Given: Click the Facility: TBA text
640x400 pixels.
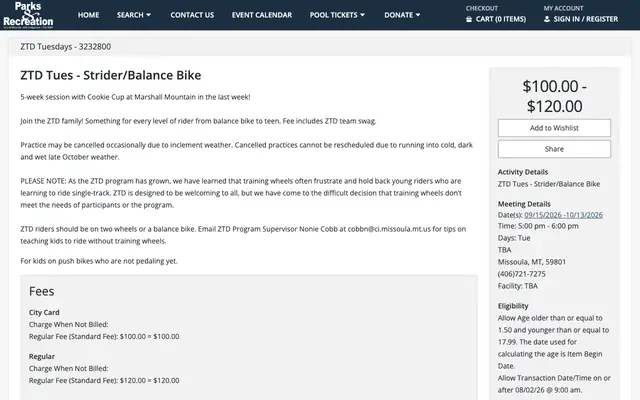Looking at the screenshot, I should (x=518, y=286).
